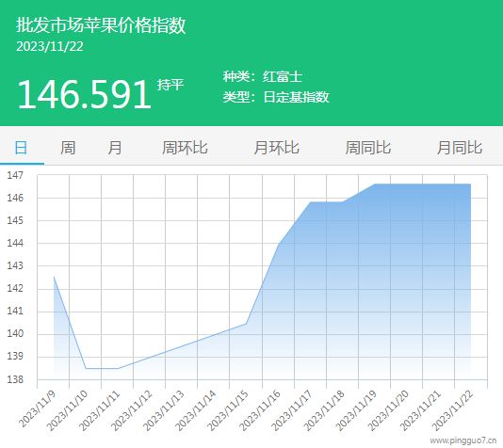
Task: Click the 日定基指数 type label
Action: tap(296, 97)
